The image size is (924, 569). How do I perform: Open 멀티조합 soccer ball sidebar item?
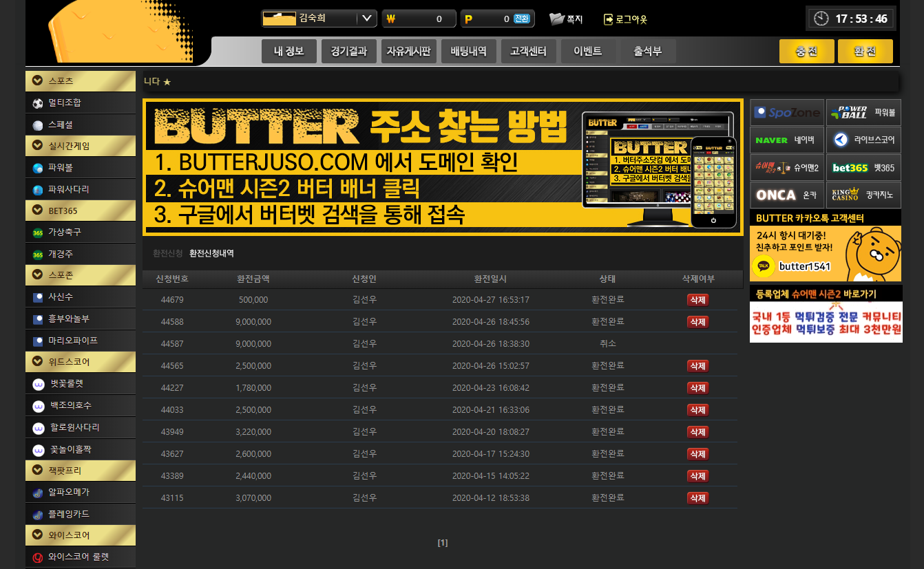38,103
